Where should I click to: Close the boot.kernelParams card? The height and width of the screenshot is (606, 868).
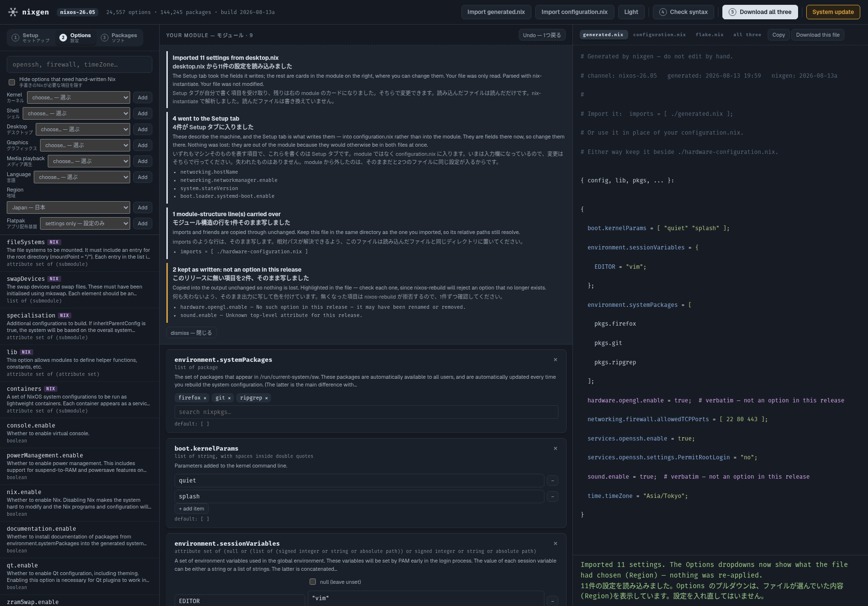556,448
